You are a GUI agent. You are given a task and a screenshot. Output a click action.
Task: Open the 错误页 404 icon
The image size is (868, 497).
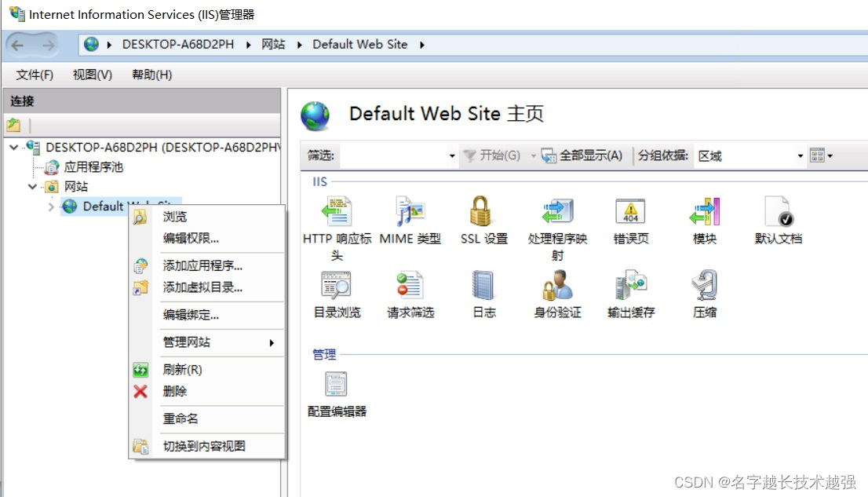point(630,211)
